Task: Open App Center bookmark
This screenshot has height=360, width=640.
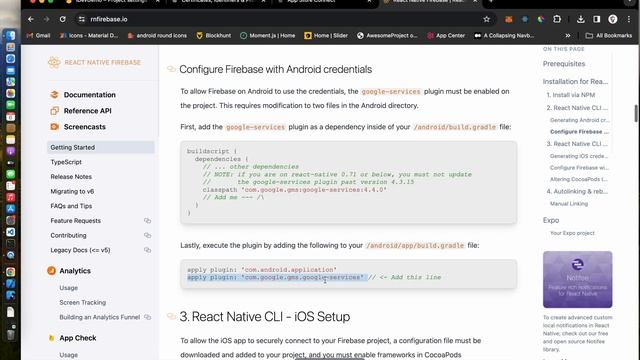Action: (x=446, y=36)
